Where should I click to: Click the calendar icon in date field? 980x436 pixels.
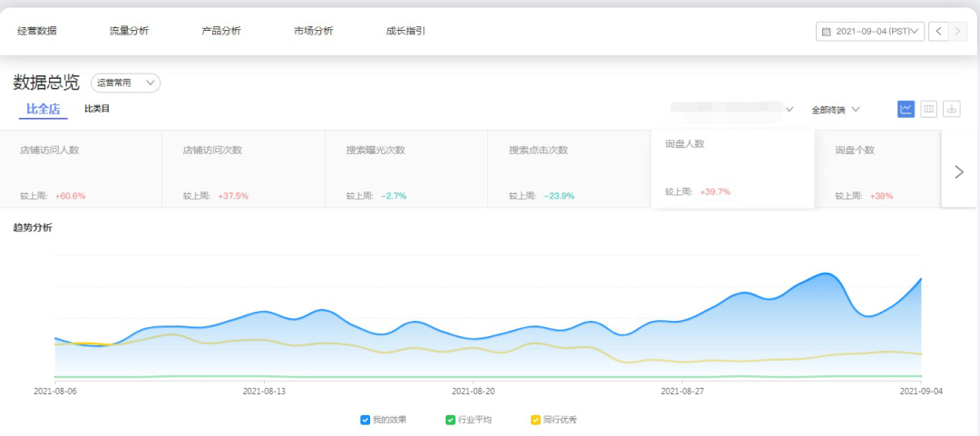[827, 32]
